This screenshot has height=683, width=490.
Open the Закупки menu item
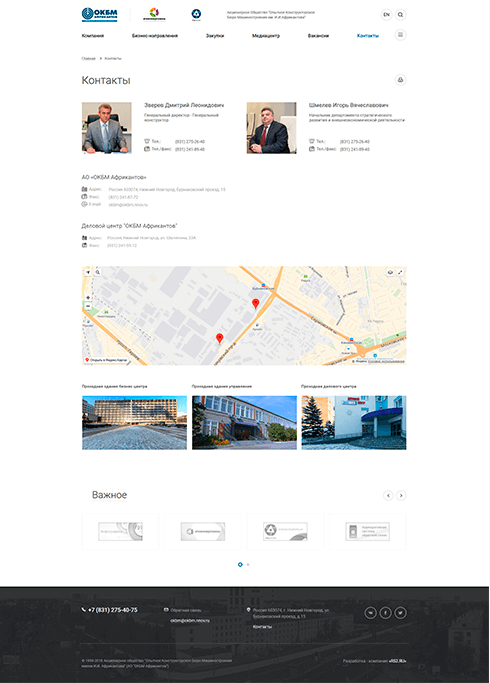(215, 36)
